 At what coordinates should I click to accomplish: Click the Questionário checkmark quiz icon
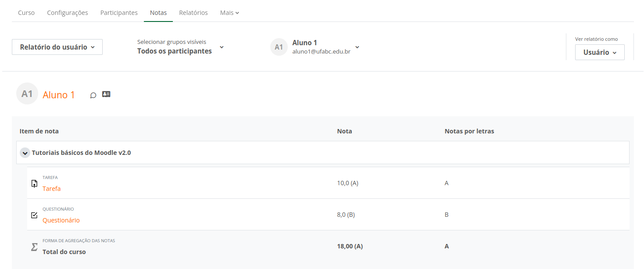pyautogui.click(x=35, y=215)
